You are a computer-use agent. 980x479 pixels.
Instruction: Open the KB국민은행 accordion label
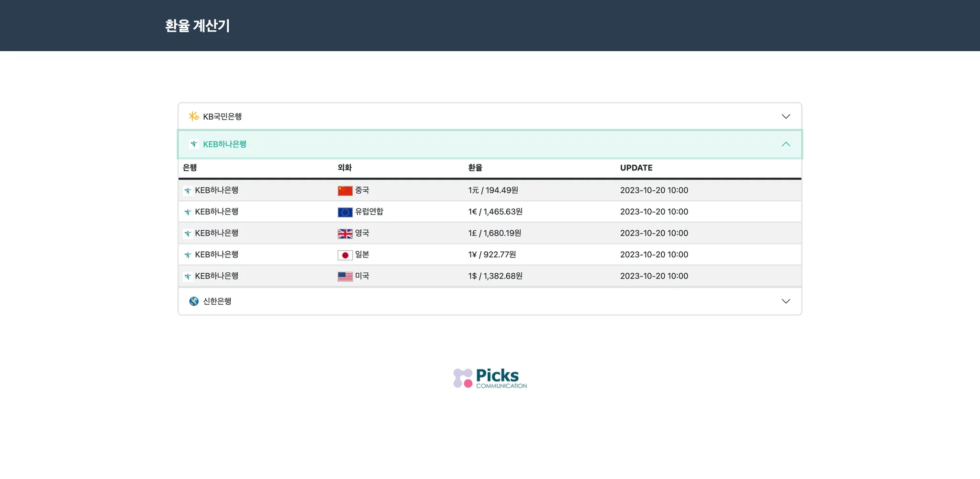pos(223,116)
